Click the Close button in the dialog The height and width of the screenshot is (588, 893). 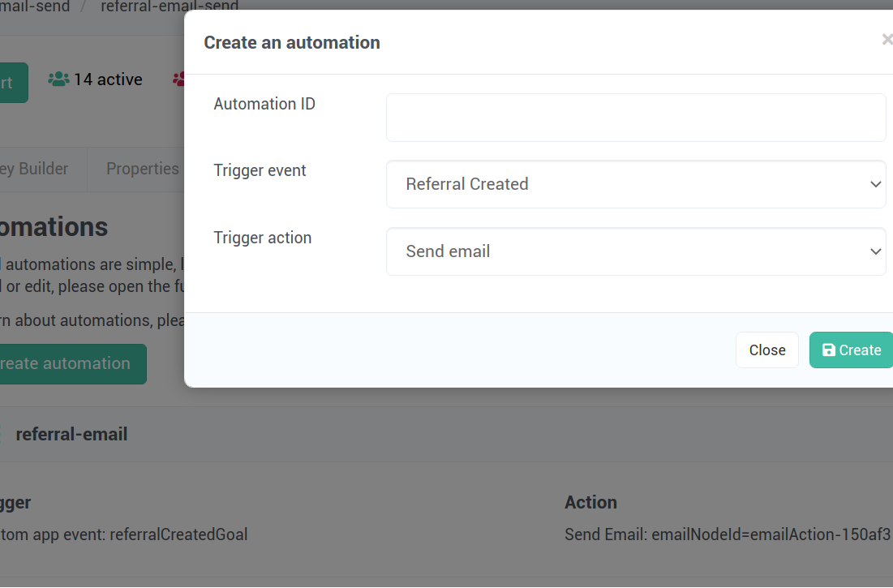tap(767, 350)
